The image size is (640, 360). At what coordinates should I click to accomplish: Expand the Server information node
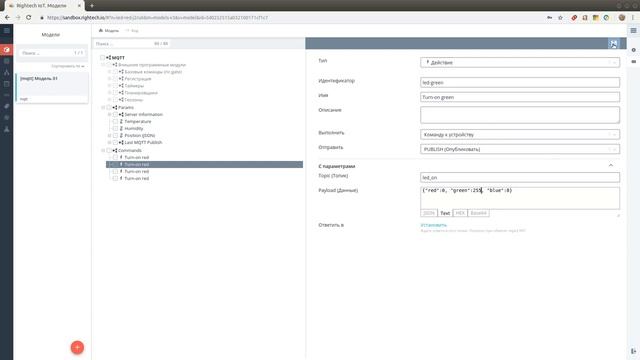pyautogui.click(x=109, y=114)
